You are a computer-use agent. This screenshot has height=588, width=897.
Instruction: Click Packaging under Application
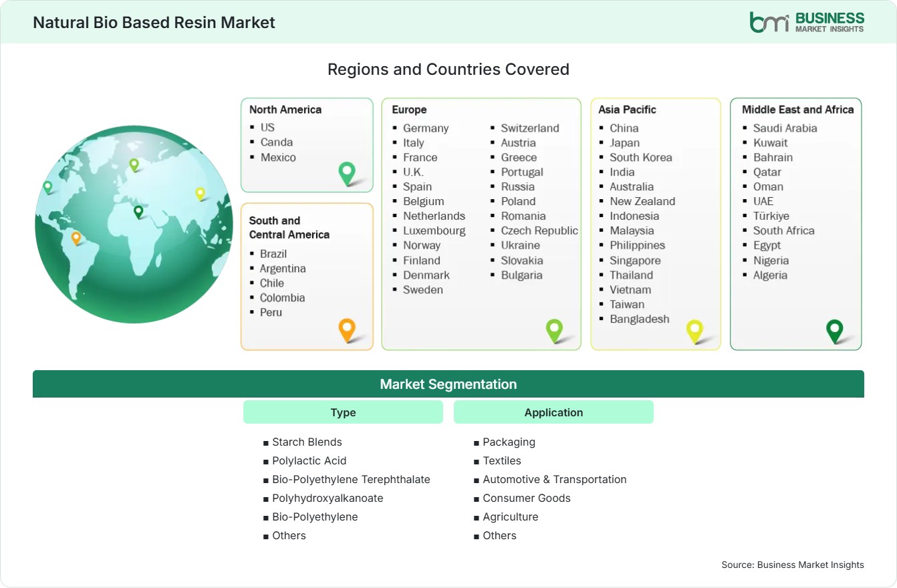509,442
